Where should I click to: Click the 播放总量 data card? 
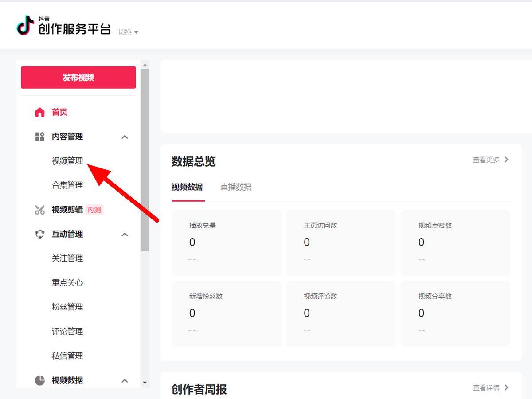click(227, 243)
